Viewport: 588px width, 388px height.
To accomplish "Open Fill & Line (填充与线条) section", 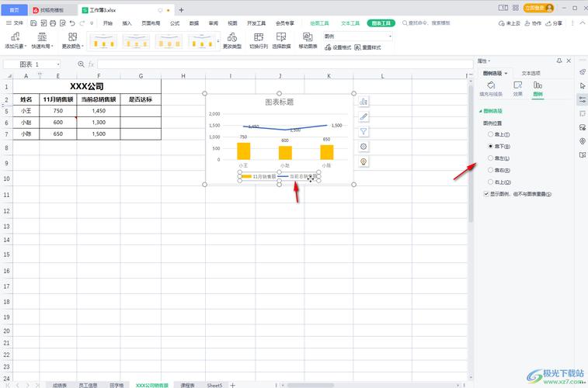I will tap(491, 88).
